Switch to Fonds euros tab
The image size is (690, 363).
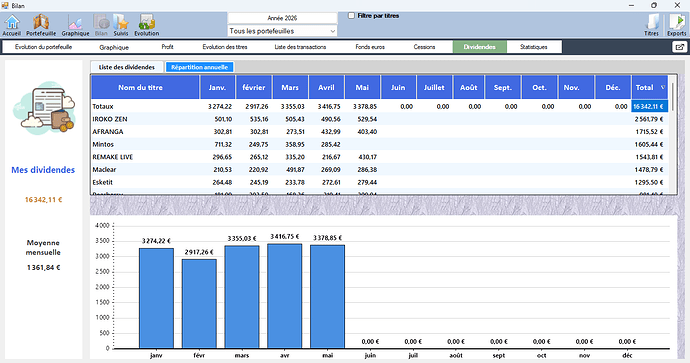[370, 47]
